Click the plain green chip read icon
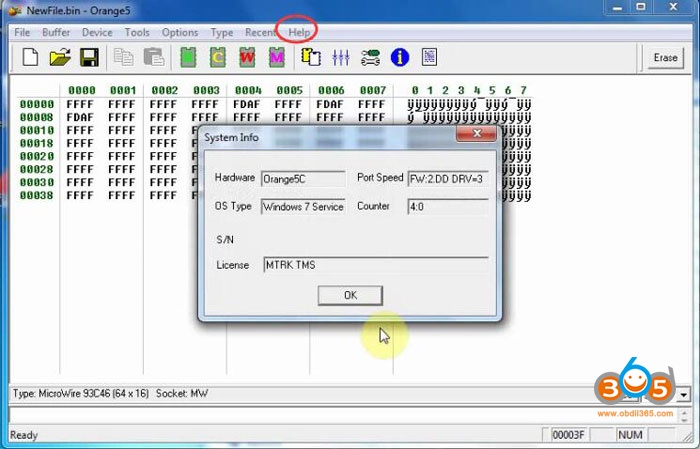The width and height of the screenshot is (700, 449). [x=188, y=58]
